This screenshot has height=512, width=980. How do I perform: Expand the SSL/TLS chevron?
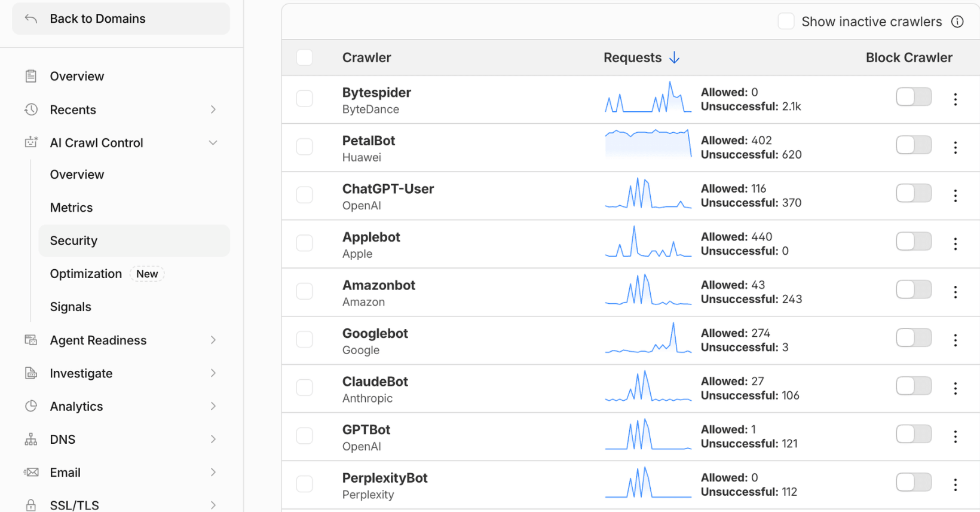[213, 505]
